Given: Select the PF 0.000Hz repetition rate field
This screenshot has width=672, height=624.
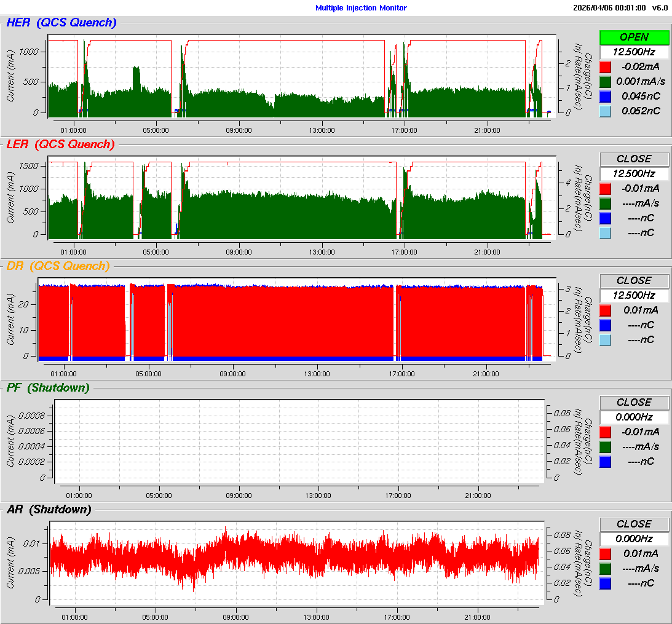Looking at the screenshot, I should click(634, 417).
